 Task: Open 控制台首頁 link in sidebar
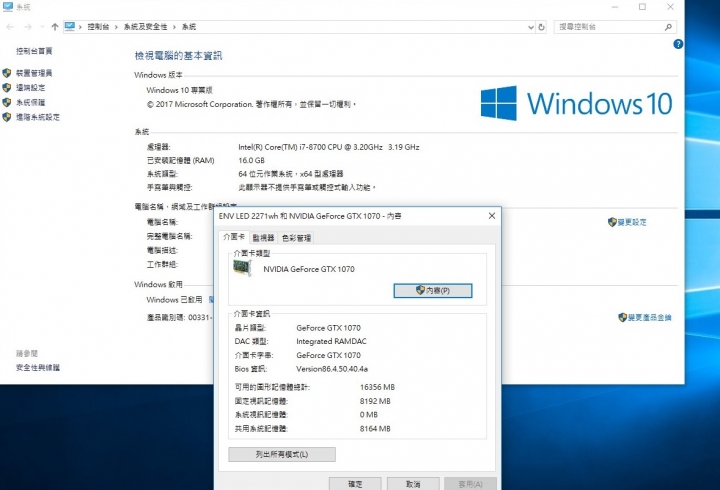(34, 51)
